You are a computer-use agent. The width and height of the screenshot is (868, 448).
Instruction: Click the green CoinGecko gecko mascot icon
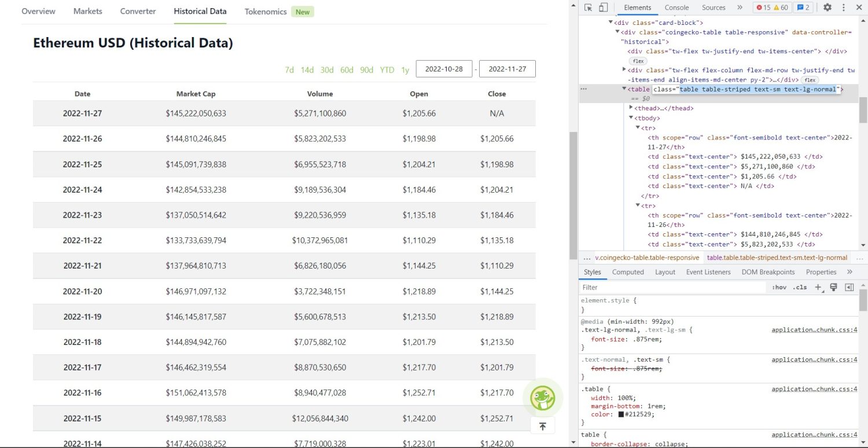[x=542, y=398]
